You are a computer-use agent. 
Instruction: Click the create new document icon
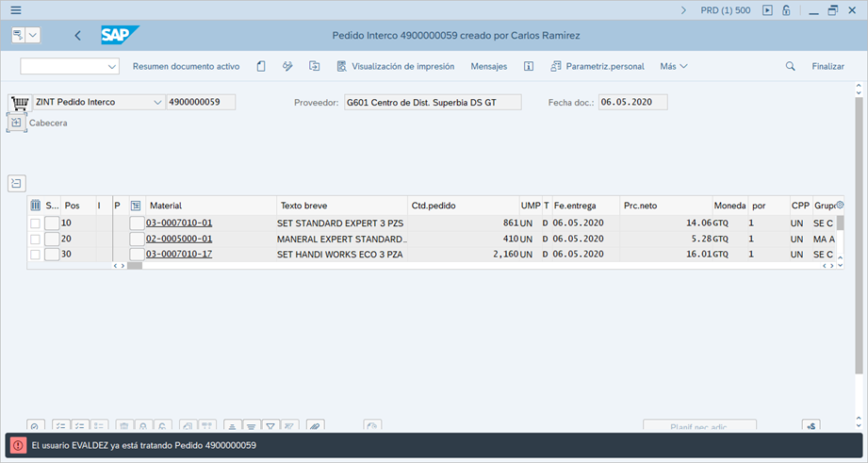tap(261, 66)
